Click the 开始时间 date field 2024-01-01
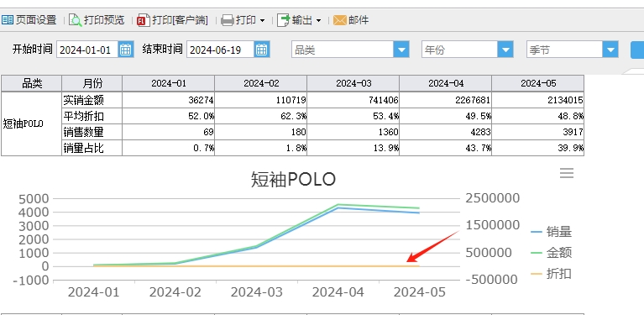The width and height of the screenshot is (644, 315). pos(87,50)
